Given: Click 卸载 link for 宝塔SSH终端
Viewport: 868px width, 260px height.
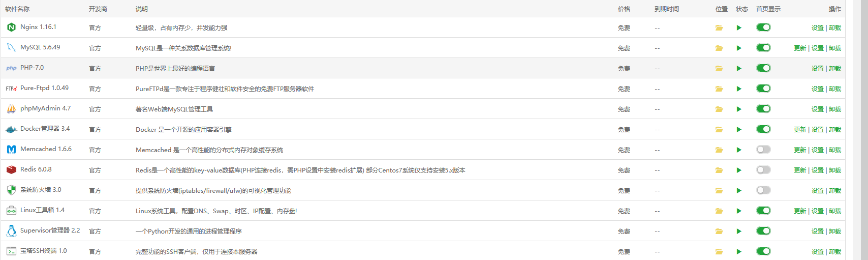Looking at the screenshot, I should pos(835,252).
